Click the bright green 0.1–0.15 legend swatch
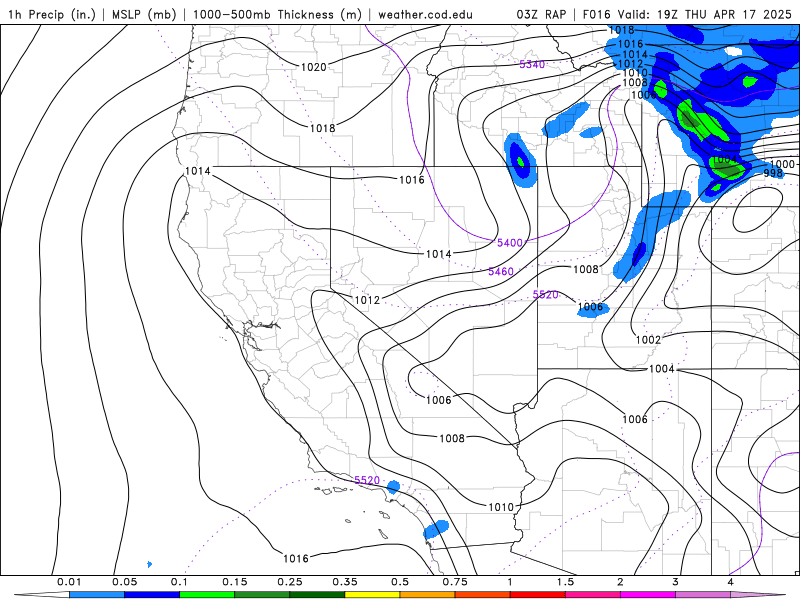Image resolution: width=800 pixels, height=600 pixels. click(207, 595)
